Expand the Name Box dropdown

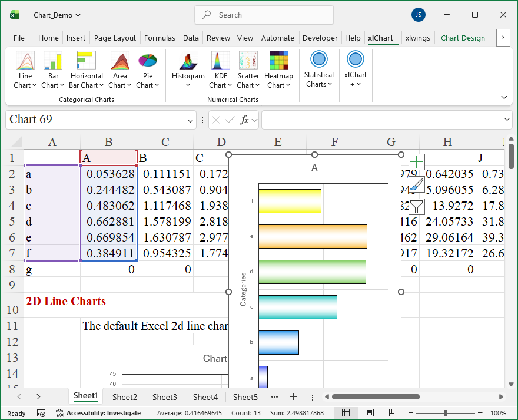(191, 120)
